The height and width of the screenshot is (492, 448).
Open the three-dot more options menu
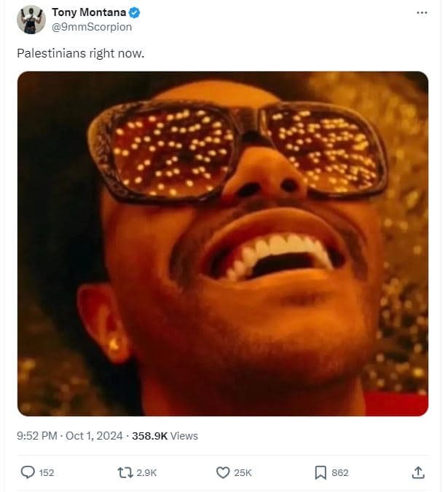pos(422,13)
